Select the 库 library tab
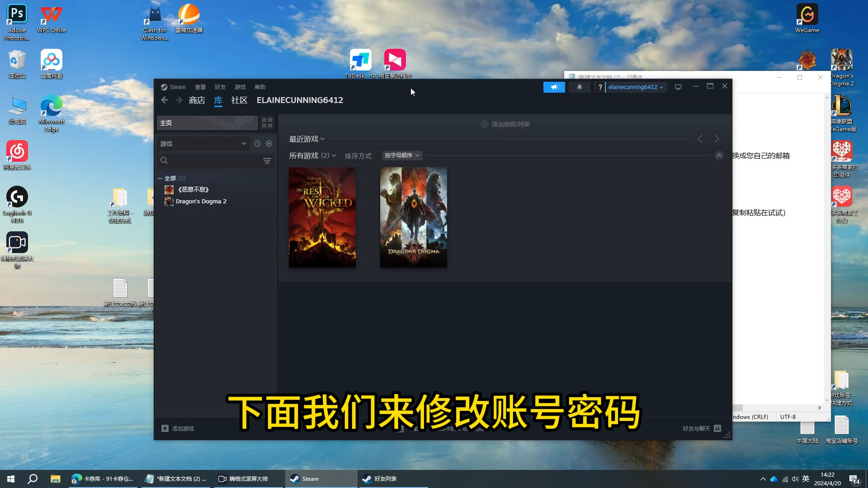The width and height of the screenshot is (868, 488). [218, 100]
